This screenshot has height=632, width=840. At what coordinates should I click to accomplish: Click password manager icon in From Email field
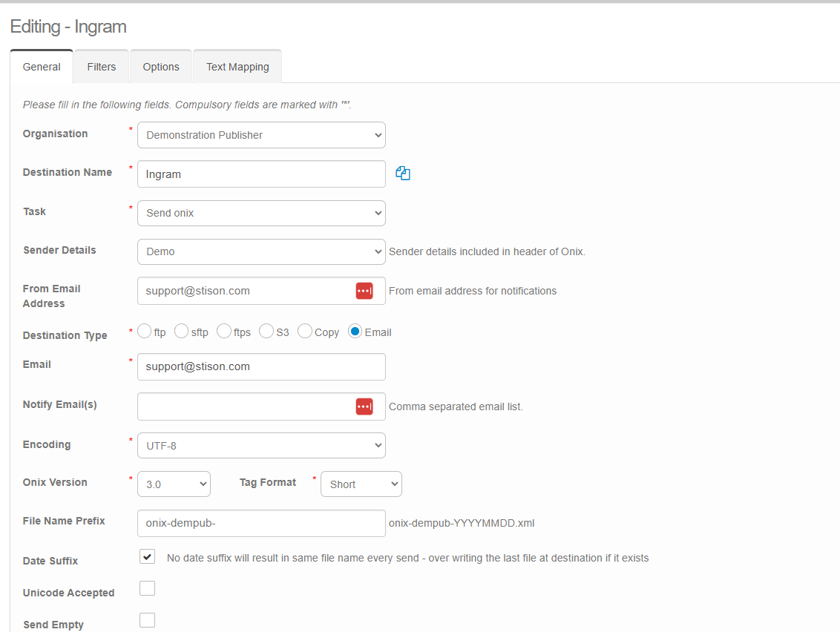(364, 291)
